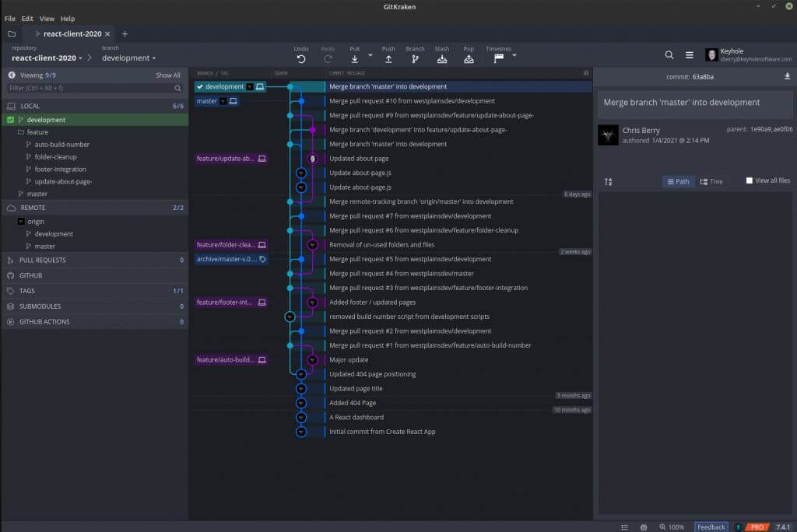Close the react-client-2020 tab
This screenshot has height=532, width=797.
(107, 34)
